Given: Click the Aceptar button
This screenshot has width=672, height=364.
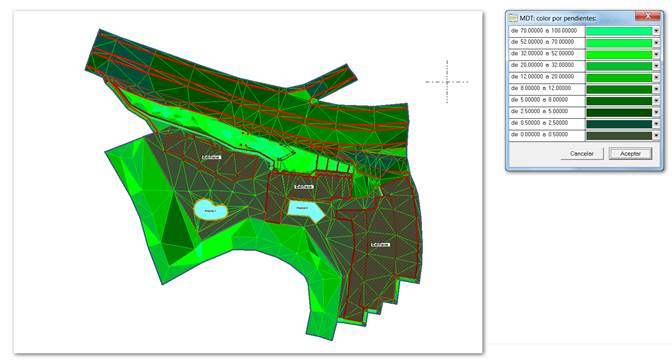Looking at the screenshot, I should click(630, 153).
